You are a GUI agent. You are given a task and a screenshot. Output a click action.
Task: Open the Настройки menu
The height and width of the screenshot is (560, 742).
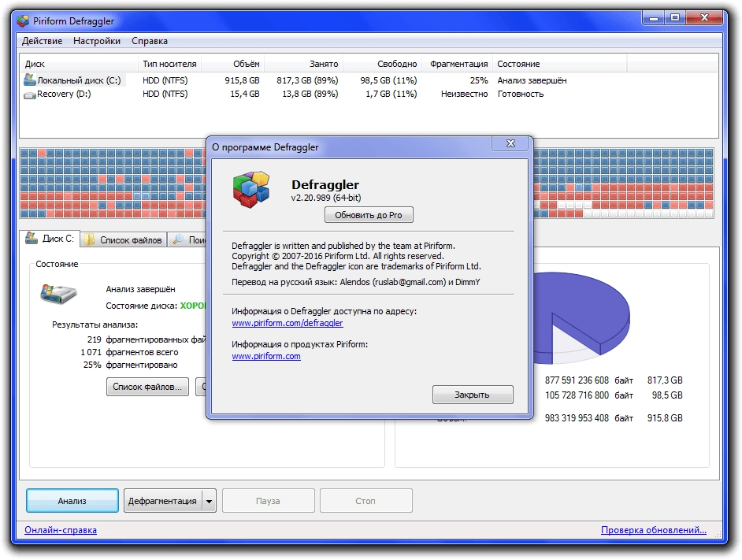(97, 41)
